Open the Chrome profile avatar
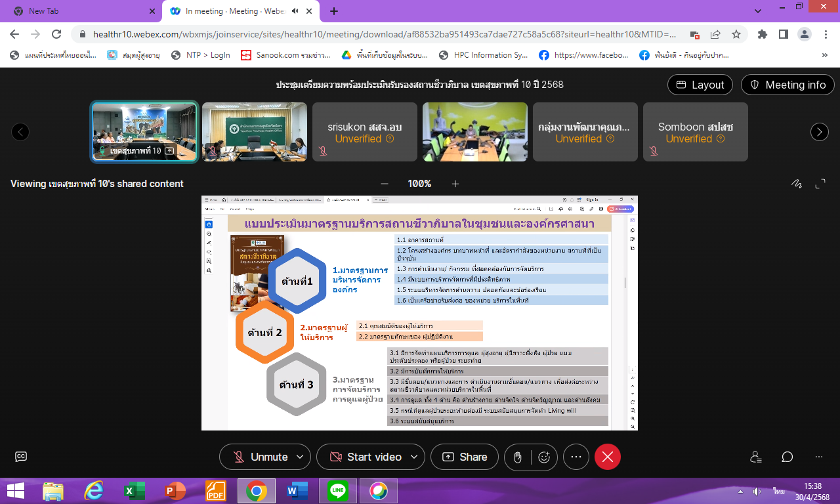This screenshot has height=504, width=840. point(804,34)
